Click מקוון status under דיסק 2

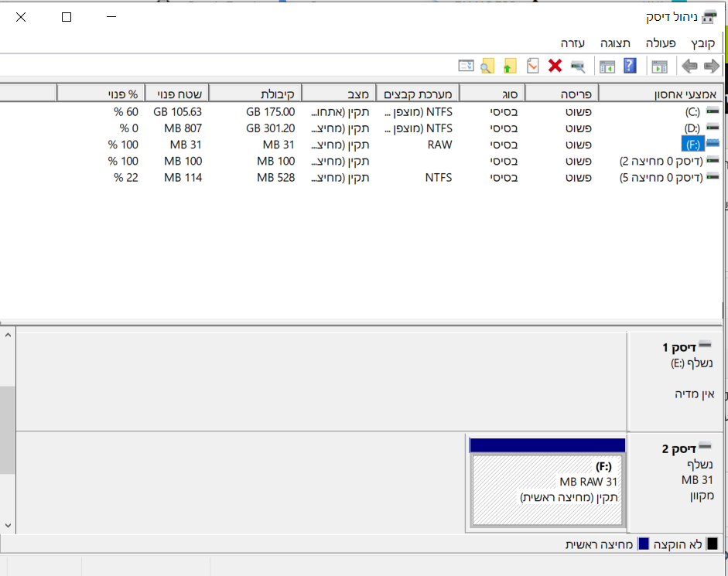point(702,496)
